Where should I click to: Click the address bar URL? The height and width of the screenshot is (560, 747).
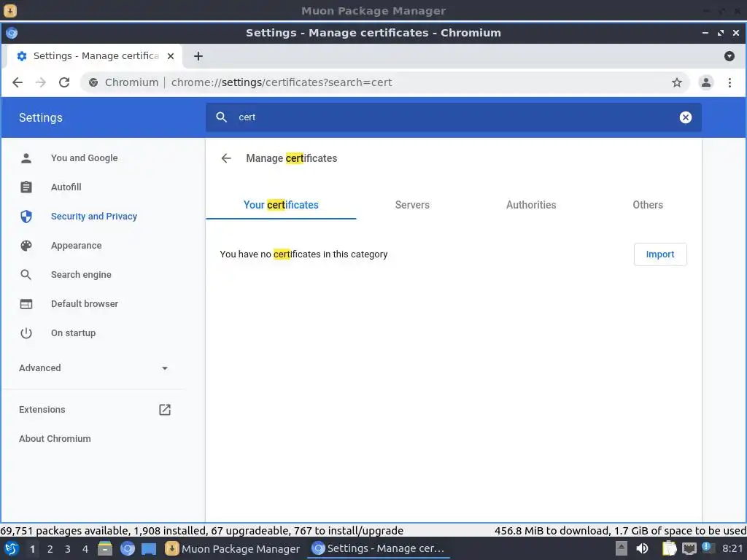point(282,82)
